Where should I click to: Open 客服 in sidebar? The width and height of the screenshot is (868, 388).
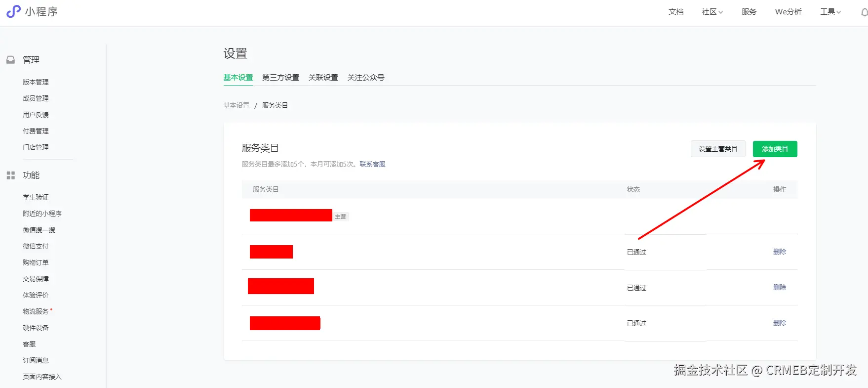(x=29, y=344)
